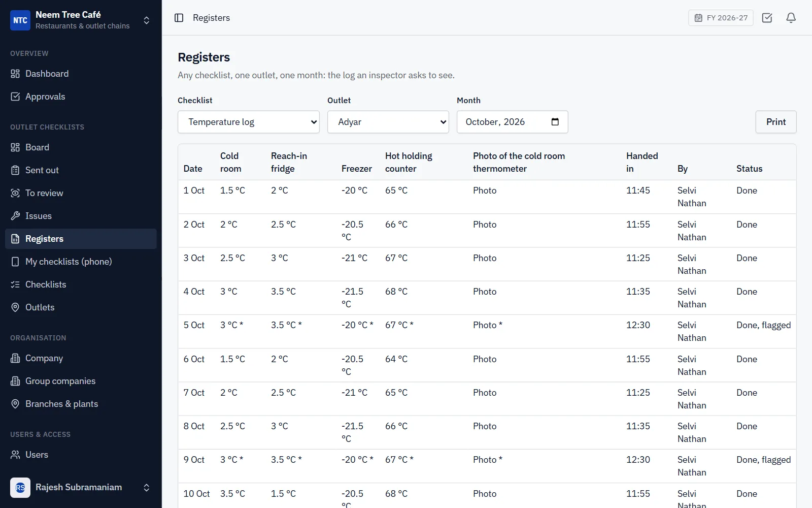
Task: Open notifications bell
Action: click(x=791, y=18)
